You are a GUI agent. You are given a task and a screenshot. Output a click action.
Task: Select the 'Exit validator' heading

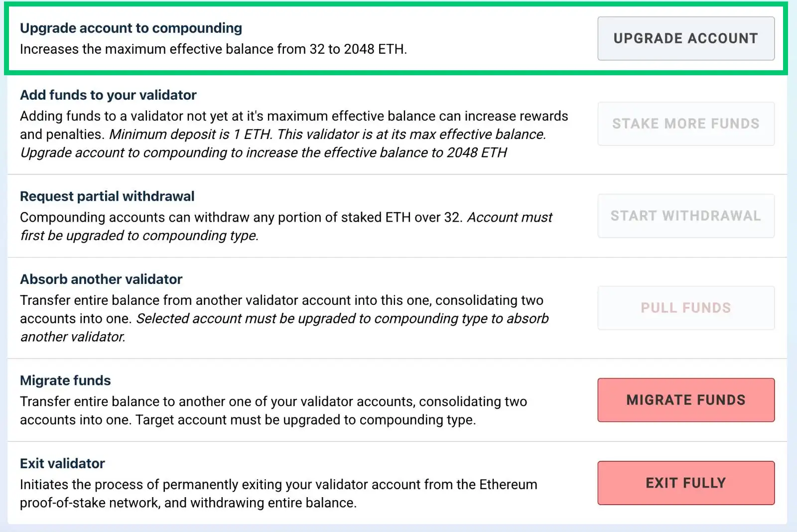click(62, 463)
